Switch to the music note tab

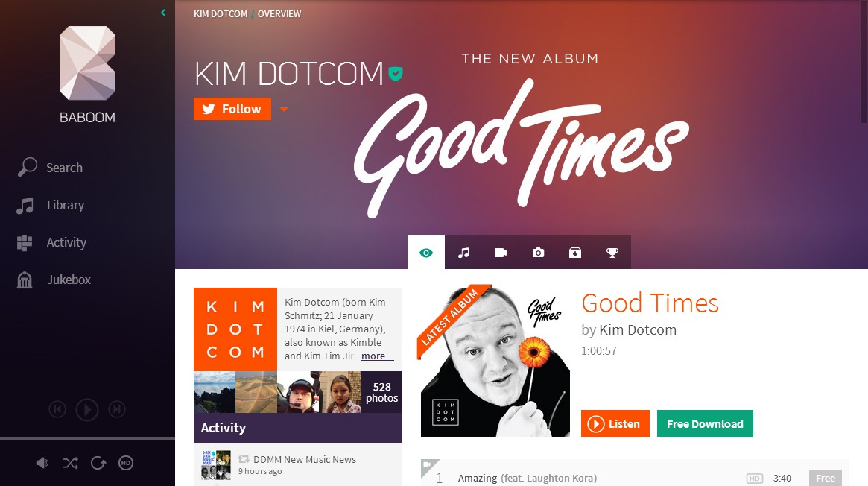pos(463,253)
